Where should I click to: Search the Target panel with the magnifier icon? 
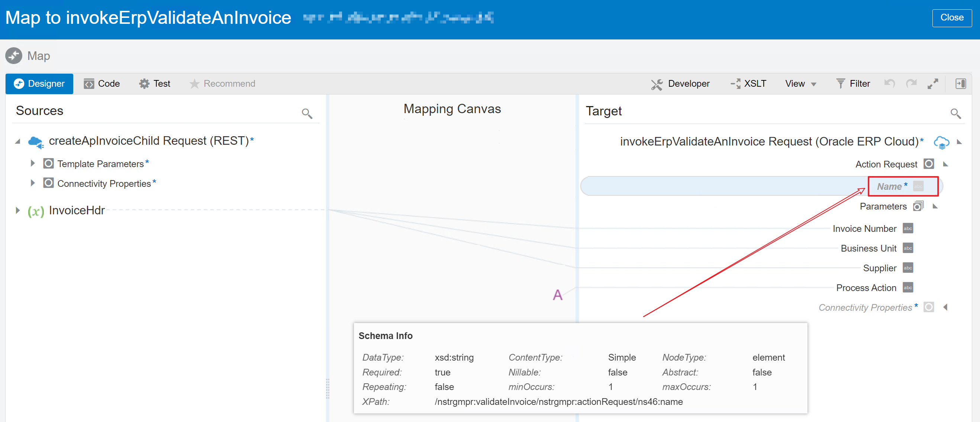pyautogui.click(x=956, y=113)
